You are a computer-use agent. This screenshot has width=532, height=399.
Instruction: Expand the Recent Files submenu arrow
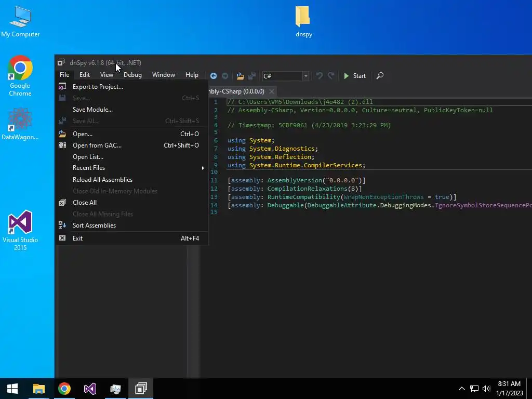pos(203,168)
